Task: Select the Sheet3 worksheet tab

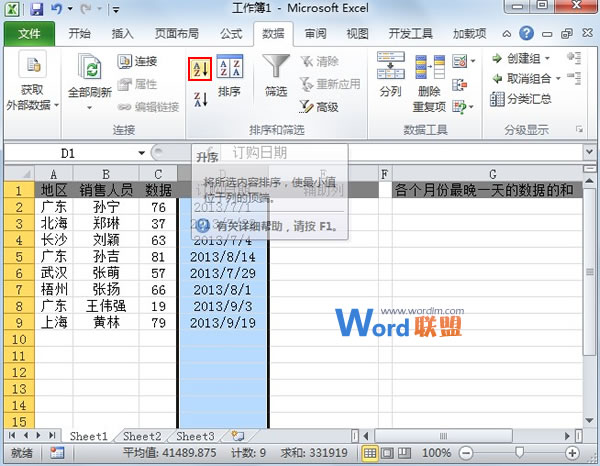Action: coord(195,436)
